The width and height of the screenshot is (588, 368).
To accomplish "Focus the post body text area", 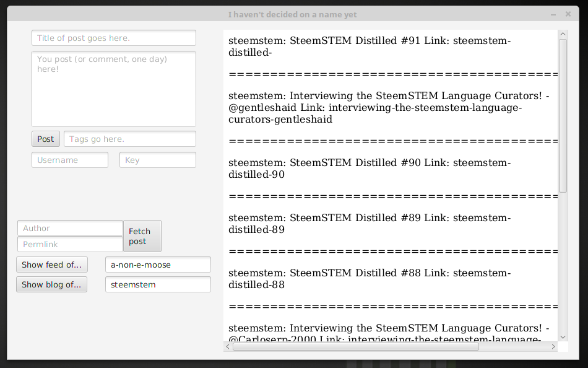I will pos(114,89).
